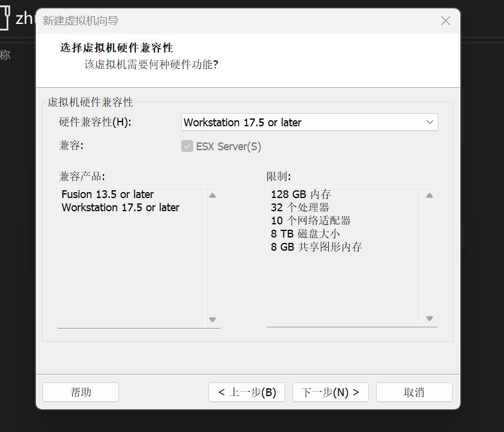Click the 限制 list scroll down arrow
Viewport: 504px width, 432px height.
coord(429,318)
